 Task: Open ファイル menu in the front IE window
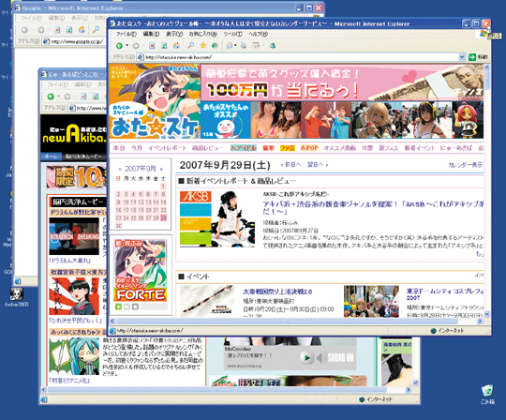[126, 34]
